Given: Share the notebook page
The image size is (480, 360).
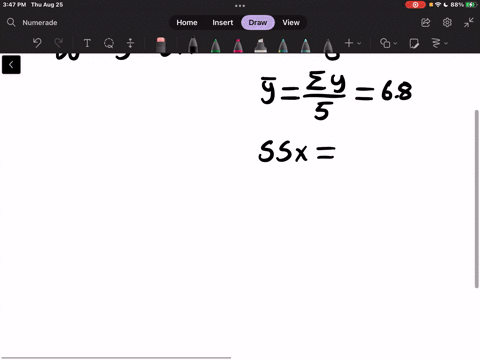Looking at the screenshot, I should pos(426,22).
